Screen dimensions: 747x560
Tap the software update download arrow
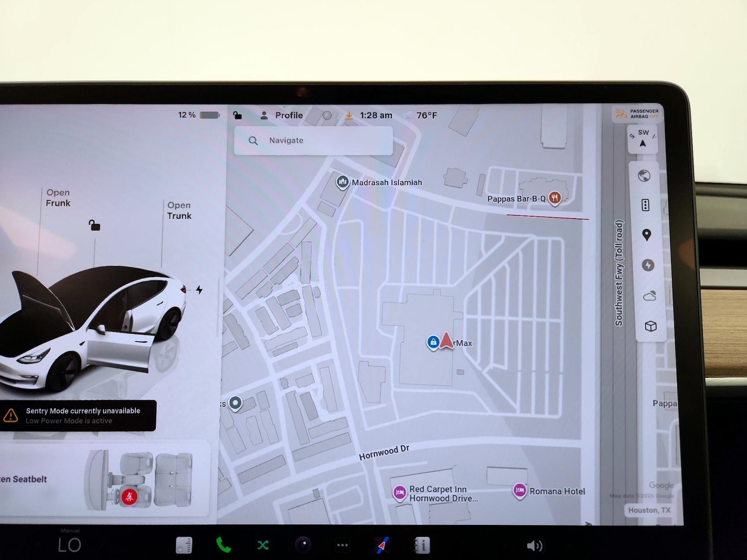pyautogui.click(x=349, y=116)
